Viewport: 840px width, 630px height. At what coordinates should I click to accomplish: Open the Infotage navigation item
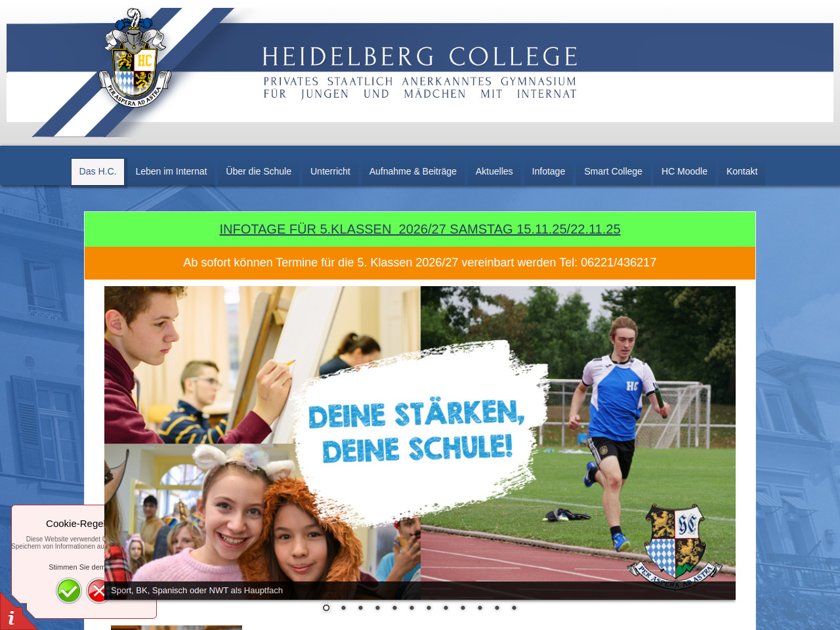tap(549, 172)
